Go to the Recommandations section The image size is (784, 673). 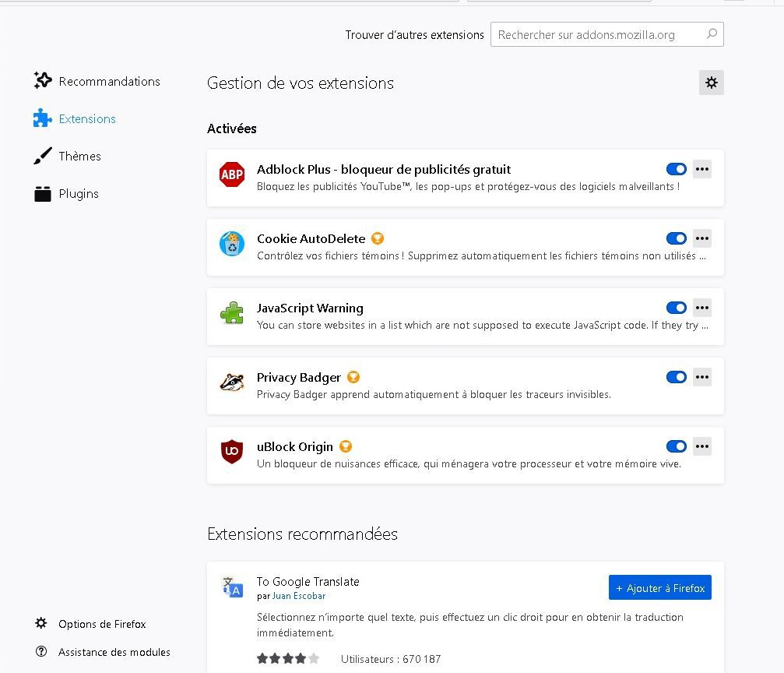click(97, 81)
